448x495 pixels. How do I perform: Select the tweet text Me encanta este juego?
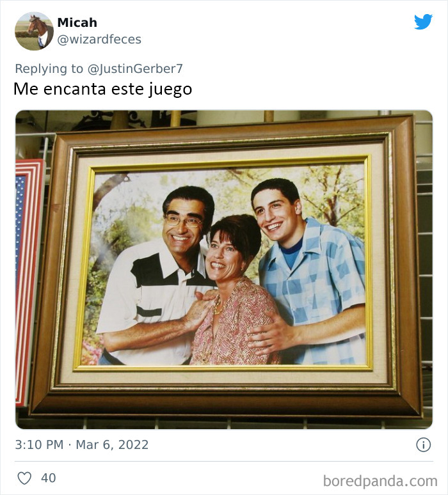click(102, 89)
